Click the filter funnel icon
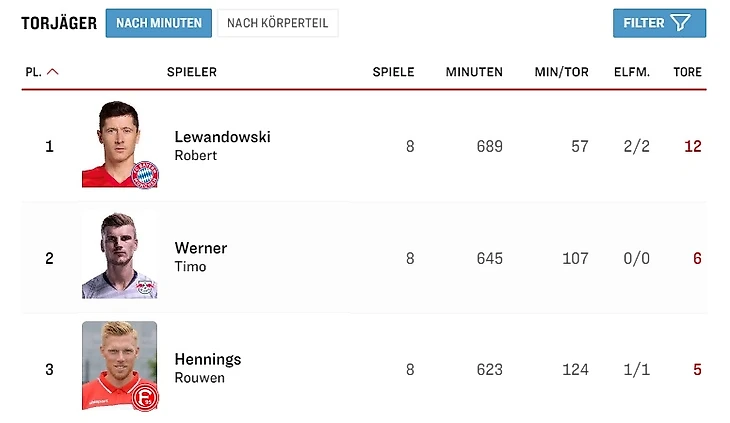The image size is (730, 423). pyautogui.click(x=681, y=23)
